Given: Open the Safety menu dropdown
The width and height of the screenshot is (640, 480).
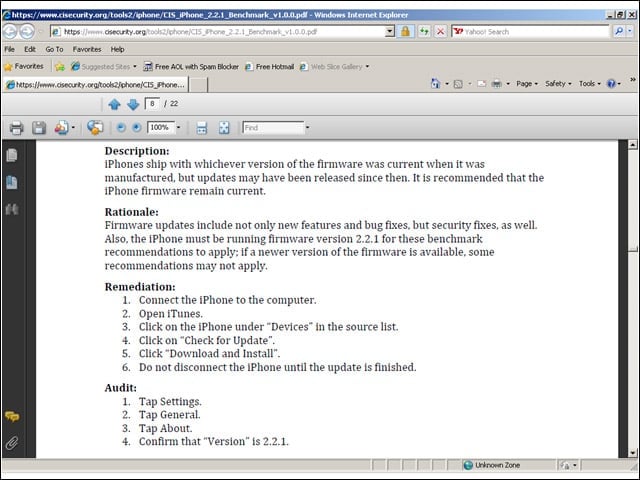Looking at the screenshot, I should point(558,84).
